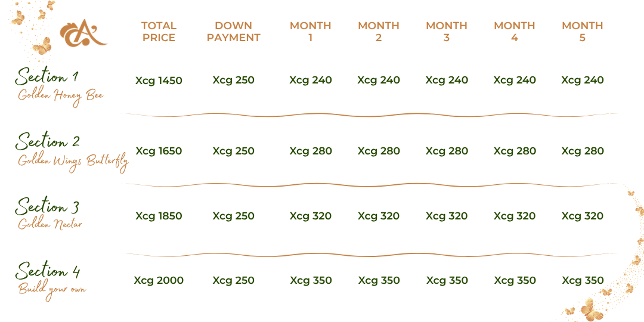Click the golden A logo emblem
Viewport: 644px width, 322px height.
(x=82, y=35)
